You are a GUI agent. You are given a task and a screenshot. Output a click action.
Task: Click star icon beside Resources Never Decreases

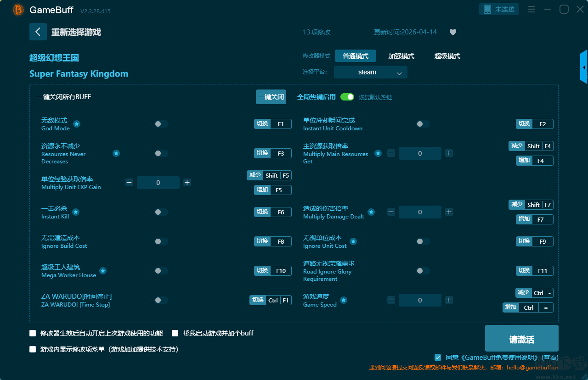pos(116,153)
